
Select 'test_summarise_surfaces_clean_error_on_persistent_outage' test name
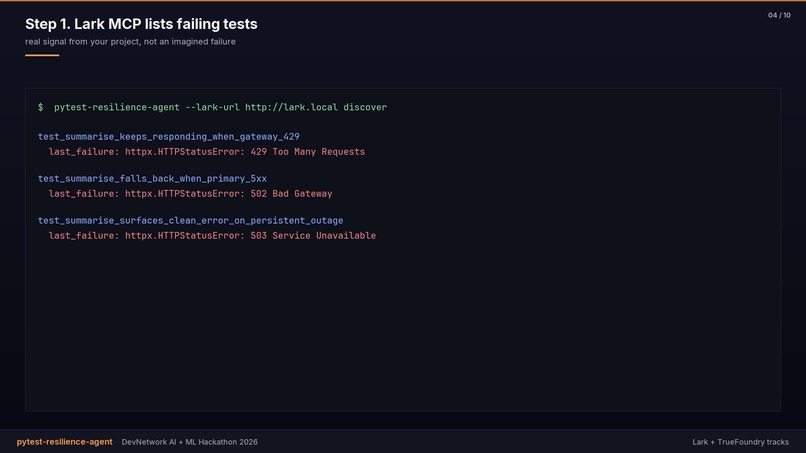click(x=190, y=221)
